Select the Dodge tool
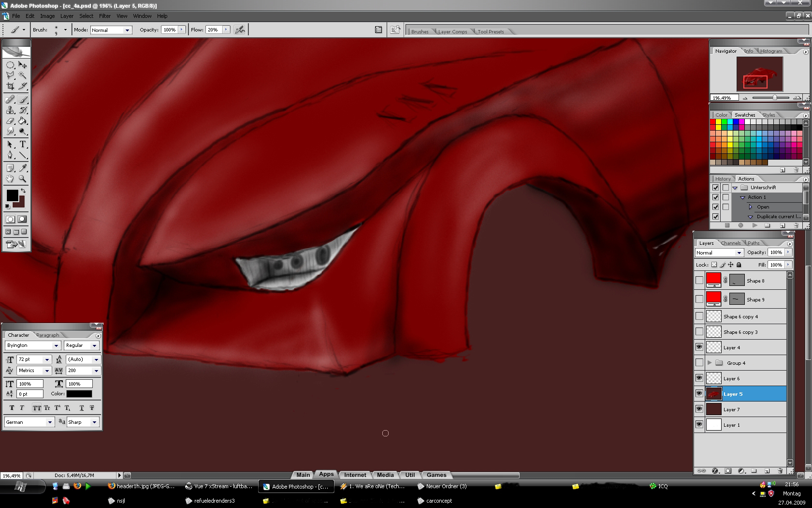Screen dimensions: 812x508 coord(22,131)
